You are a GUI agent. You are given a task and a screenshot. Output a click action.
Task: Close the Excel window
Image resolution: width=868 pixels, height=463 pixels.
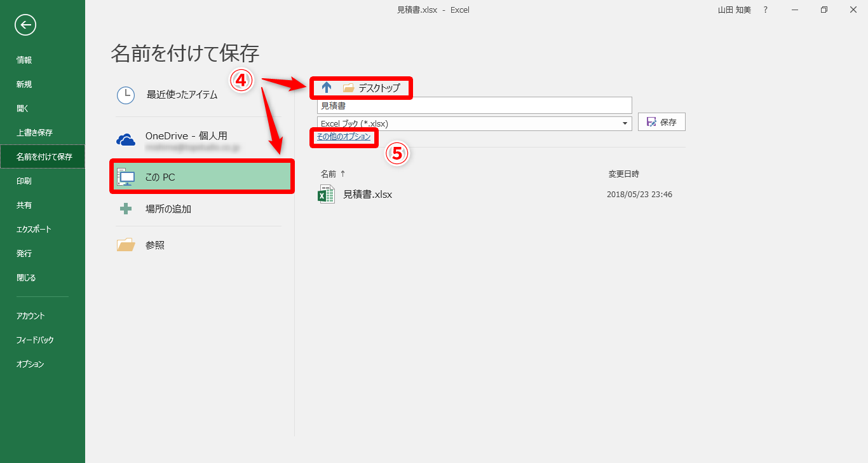pyautogui.click(x=853, y=10)
